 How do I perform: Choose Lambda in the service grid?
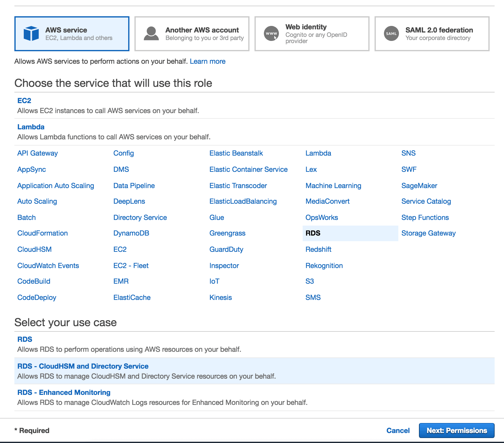pyautogui.click(x=318, y=153)
